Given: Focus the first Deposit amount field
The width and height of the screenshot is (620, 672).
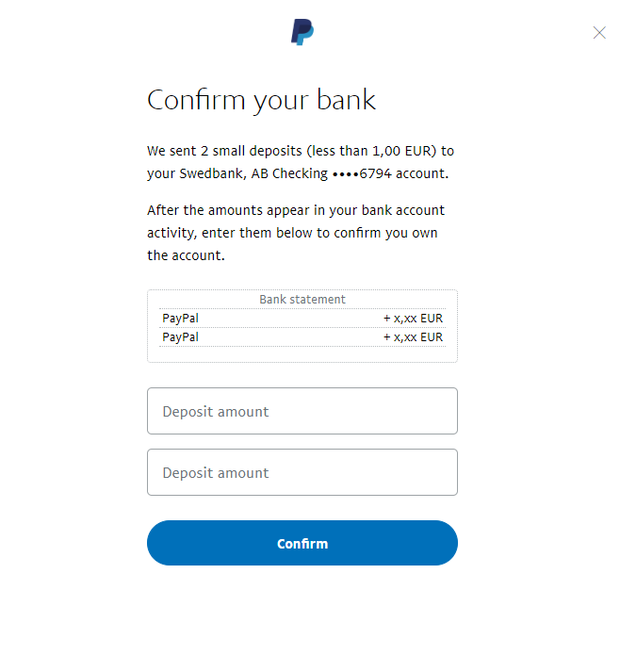Looking at the screenshot, I should point(302,411).
